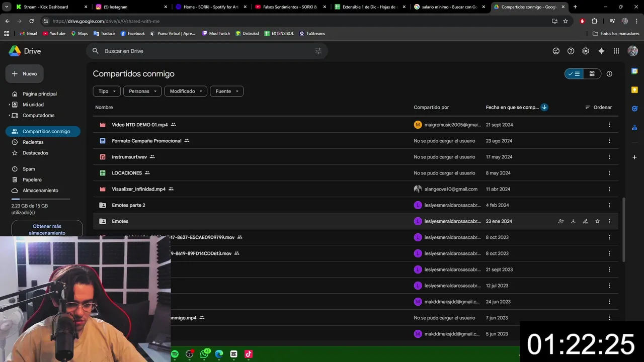
Task: Open Gemini sparkle icon
Action: (601, 51)
